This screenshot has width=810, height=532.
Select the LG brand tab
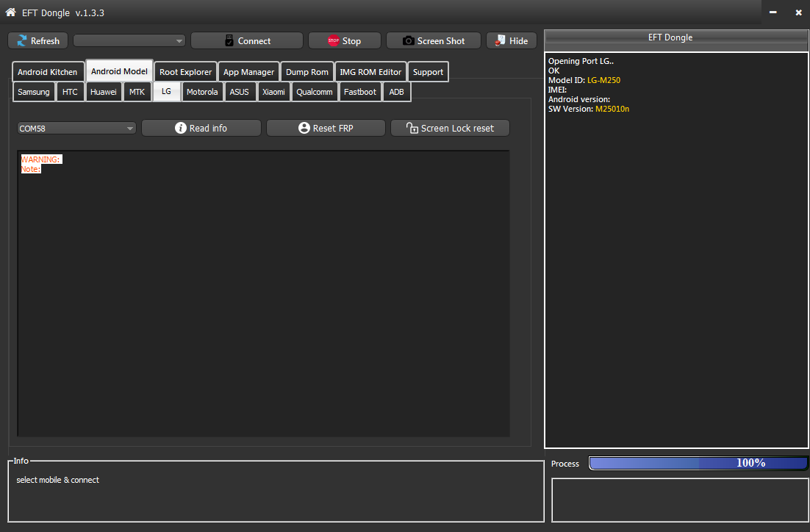click(166, 91)
